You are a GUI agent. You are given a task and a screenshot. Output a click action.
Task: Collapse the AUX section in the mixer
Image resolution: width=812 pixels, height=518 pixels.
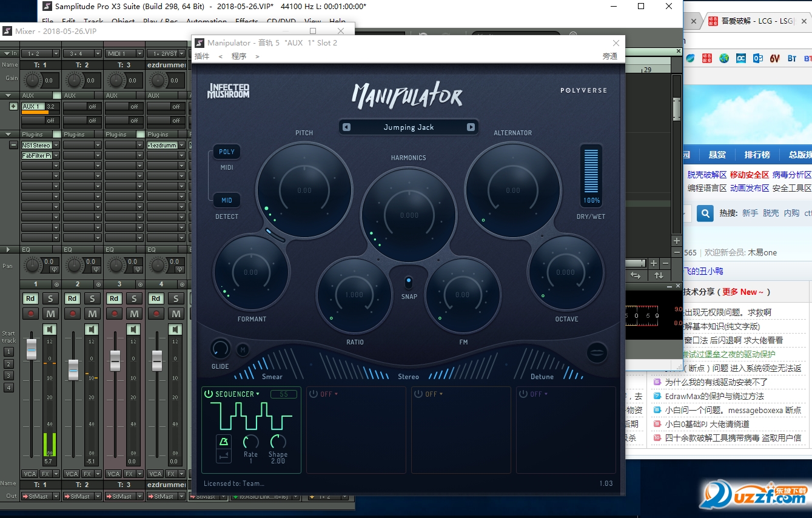[x=8, y=95]
